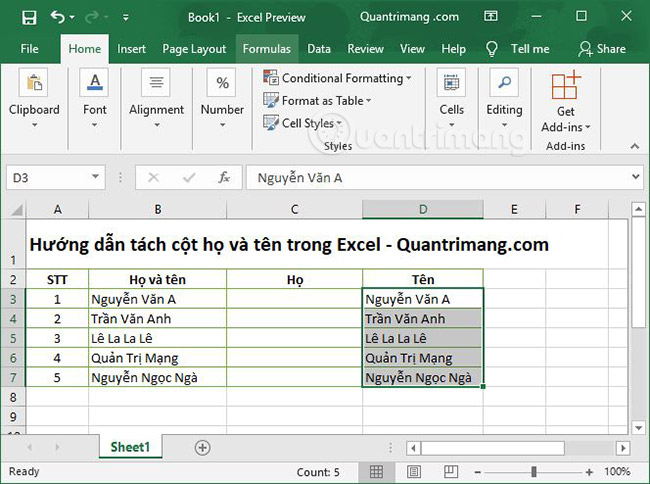Image resolution: width=650 pixels, height=484 pixels.
Task: Open the Help tab
Action: (453, 49)
